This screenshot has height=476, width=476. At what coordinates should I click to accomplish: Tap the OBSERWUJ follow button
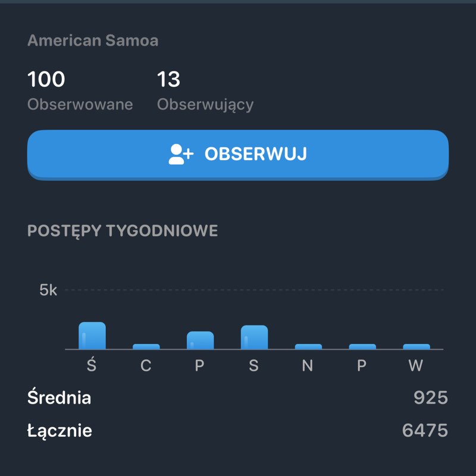coord(237,155)
